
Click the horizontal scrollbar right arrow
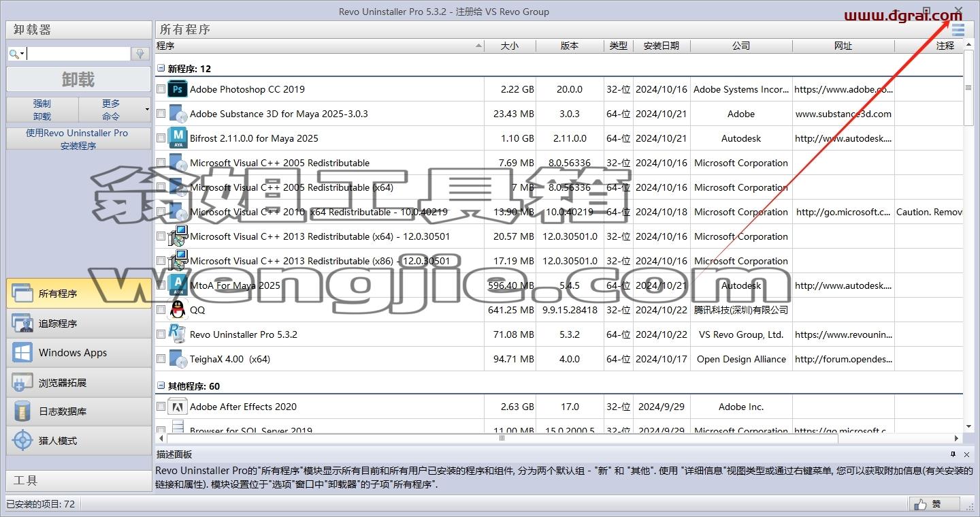(x=956, y=438)
